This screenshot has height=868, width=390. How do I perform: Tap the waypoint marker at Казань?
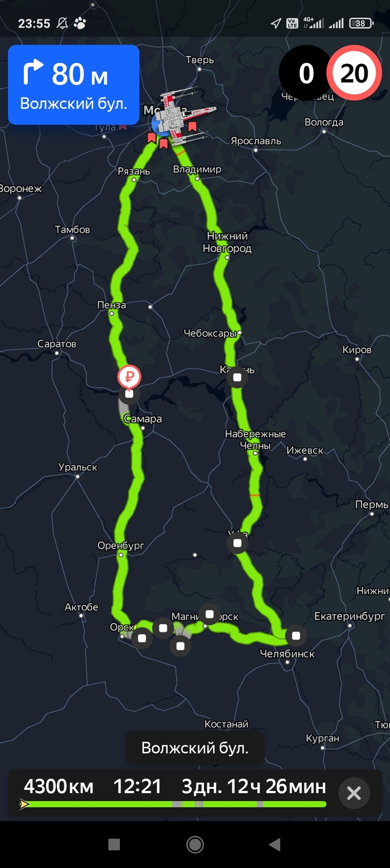coord(237,378)
